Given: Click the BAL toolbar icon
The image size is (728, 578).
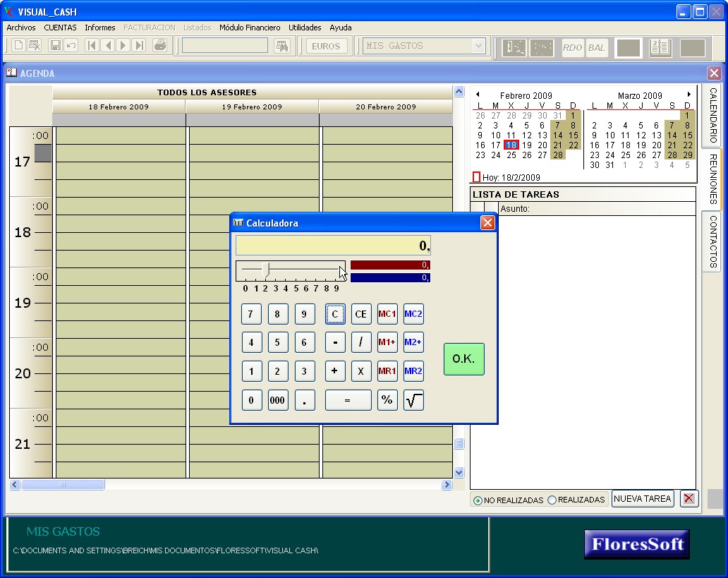Looking at the screenshot, I should (x=597, y=47).
